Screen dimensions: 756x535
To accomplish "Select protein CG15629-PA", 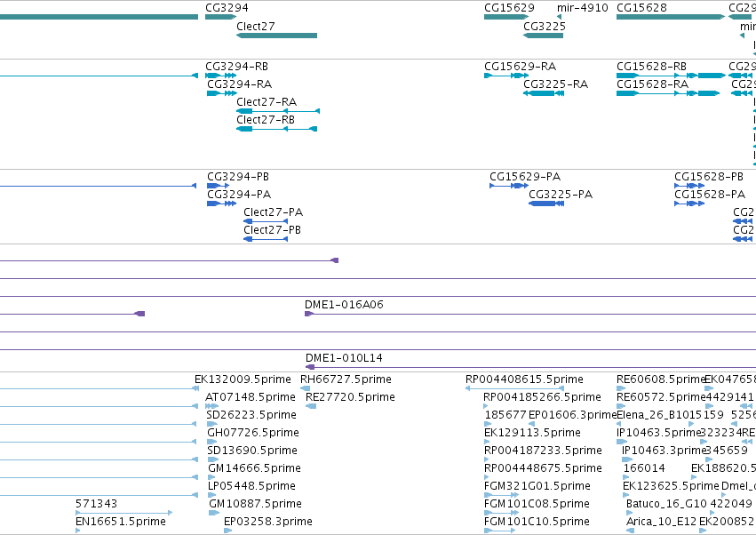I will [x=509, y=186].
